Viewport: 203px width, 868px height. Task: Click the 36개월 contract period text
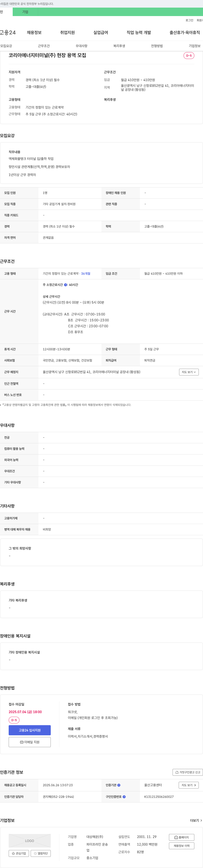pos(86,274)
